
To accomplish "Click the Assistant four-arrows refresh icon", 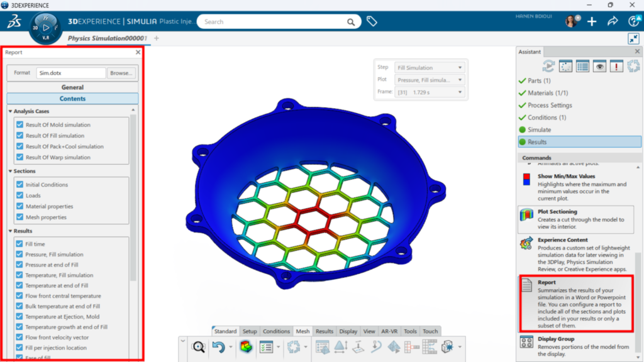I will pyautogui.click(x=633, y=66).
